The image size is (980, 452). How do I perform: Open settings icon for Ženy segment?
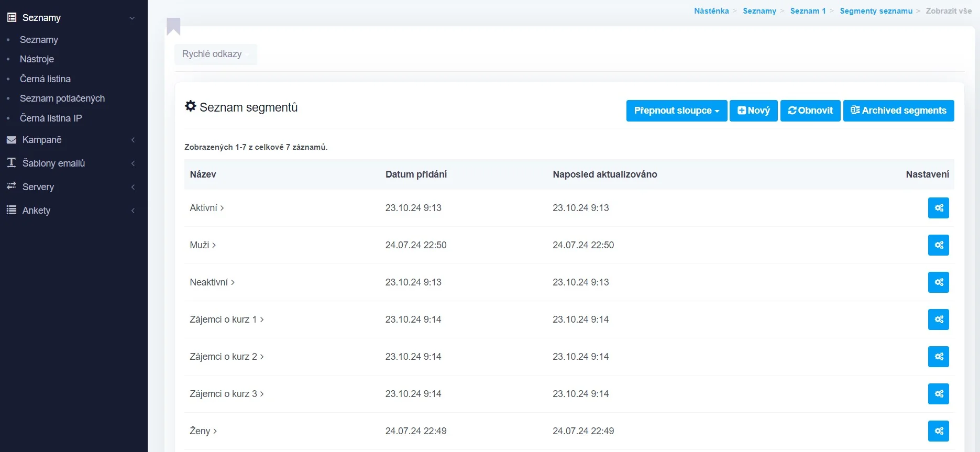[x=938, y=431]
